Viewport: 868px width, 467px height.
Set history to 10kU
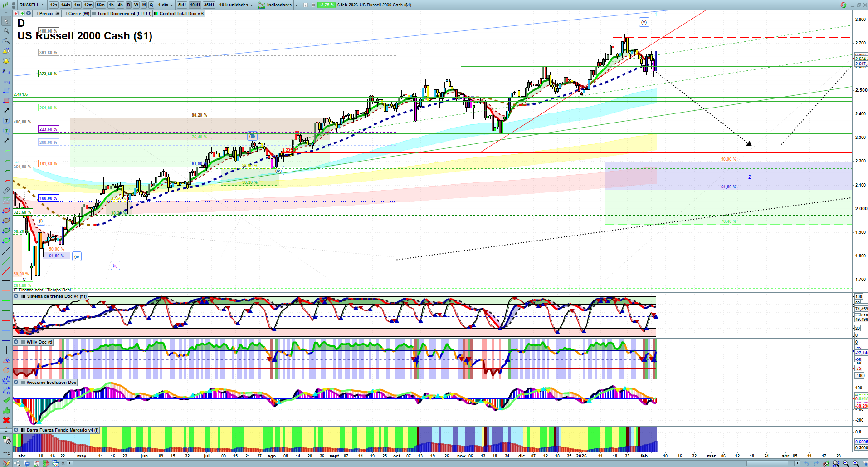pos(195,5)
